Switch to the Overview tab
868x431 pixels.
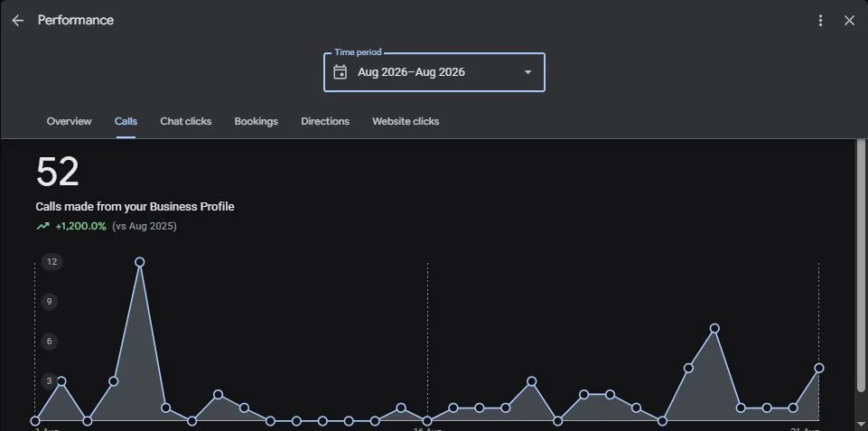(70, 121)
